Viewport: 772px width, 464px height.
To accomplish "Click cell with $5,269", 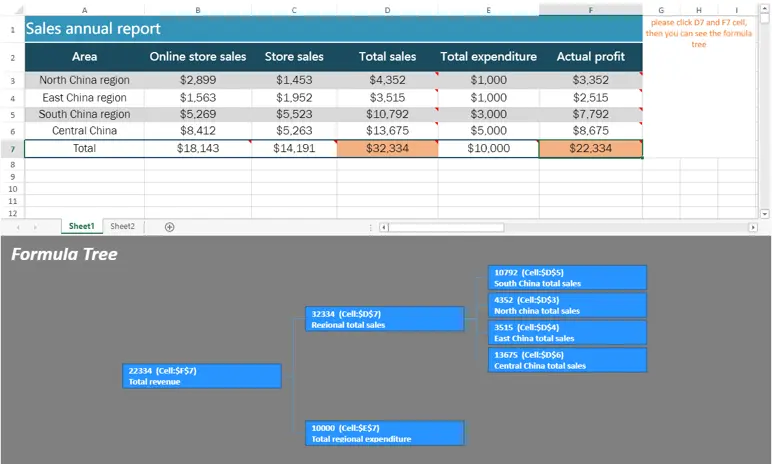I will [198, 114].
